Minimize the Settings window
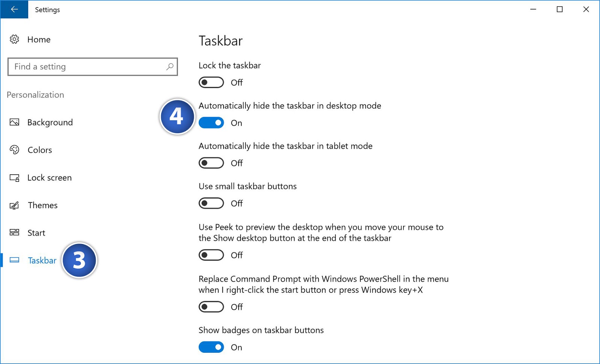The width and height of the screenshot is (600, 364). pos(533,9)
